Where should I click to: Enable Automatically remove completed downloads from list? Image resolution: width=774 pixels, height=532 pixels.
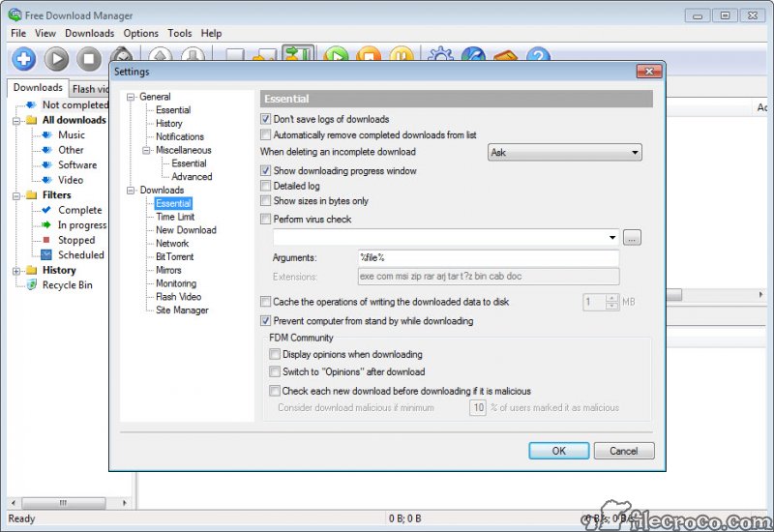(x=265, y=134)
